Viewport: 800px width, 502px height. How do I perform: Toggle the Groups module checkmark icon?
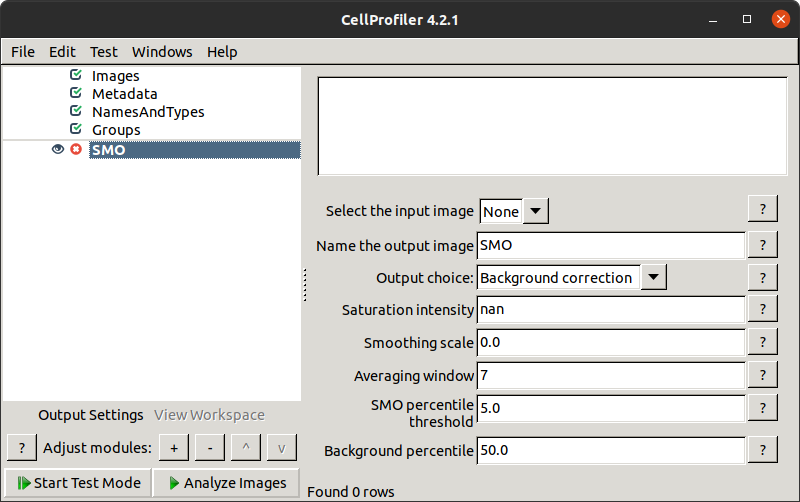point(76,129)
